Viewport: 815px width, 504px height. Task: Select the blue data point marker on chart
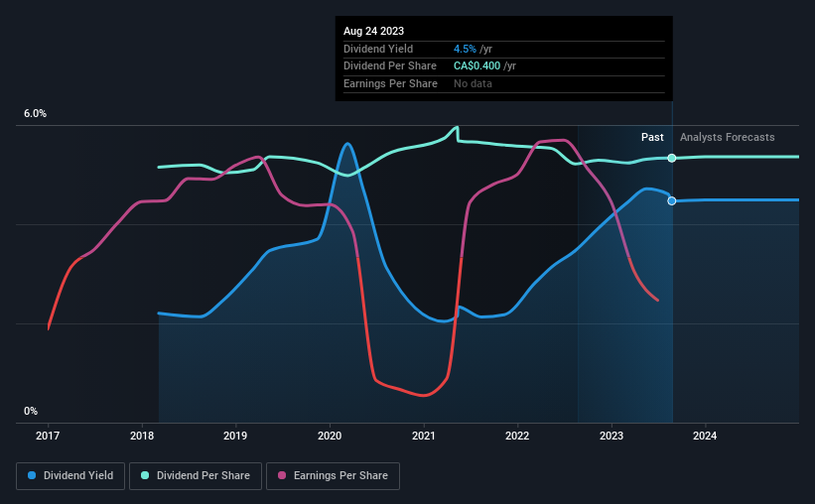pos(672,200)
